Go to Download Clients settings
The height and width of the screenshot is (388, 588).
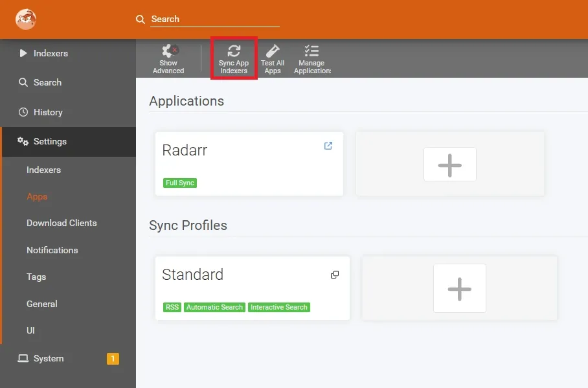62,223
